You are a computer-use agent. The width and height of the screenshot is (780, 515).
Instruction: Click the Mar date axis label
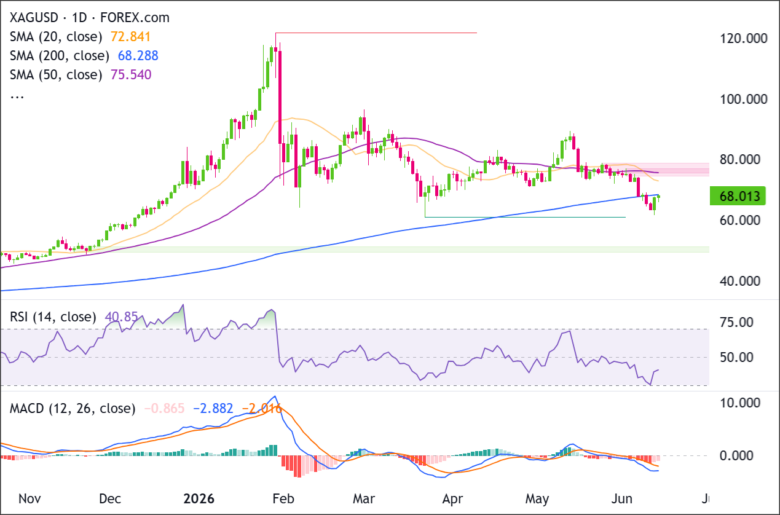(x=364, y=499)
